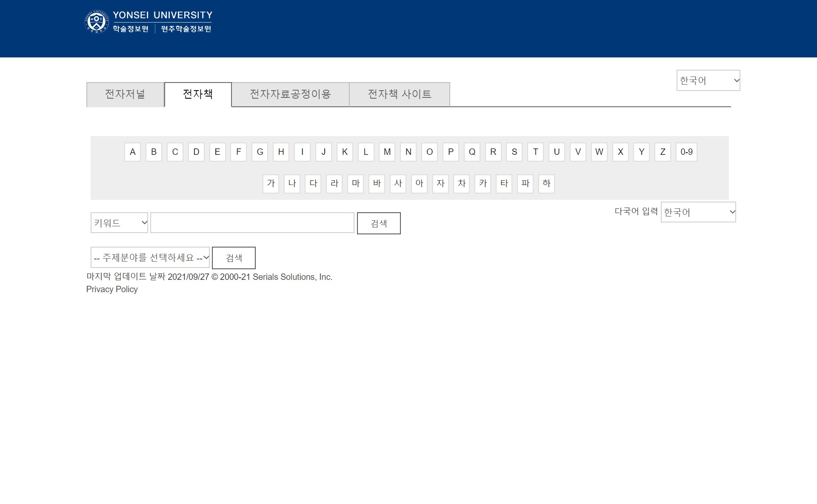Focus the keyword search text field

(x=252, y=223)
